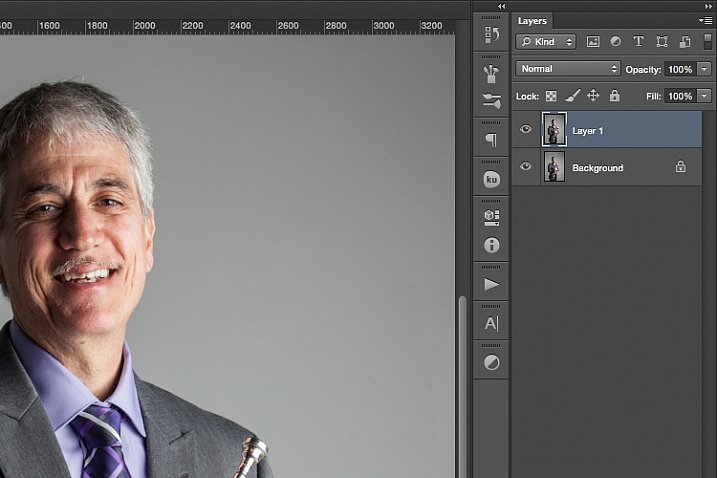
Task: Hide the Background layer eye icon
Action: tap(526, 167)
